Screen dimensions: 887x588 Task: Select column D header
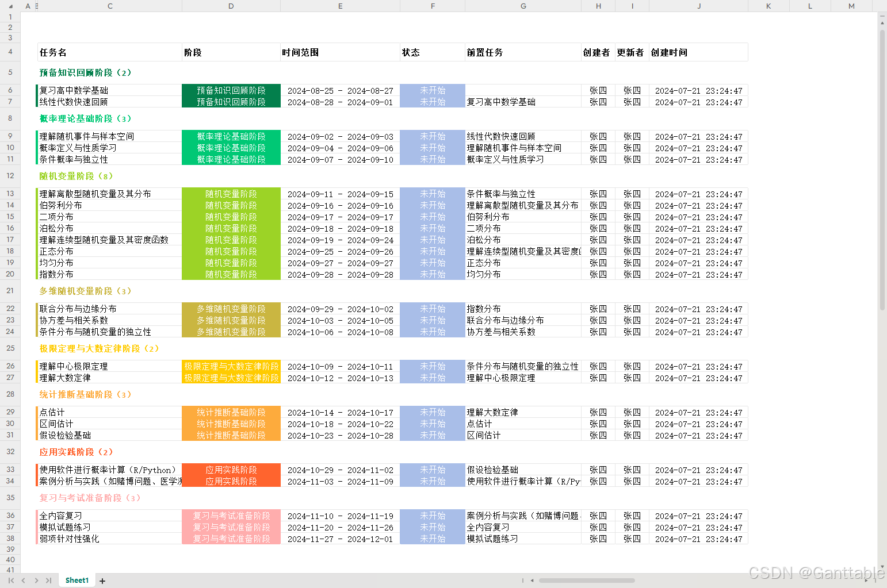click(x=231, y=6)
